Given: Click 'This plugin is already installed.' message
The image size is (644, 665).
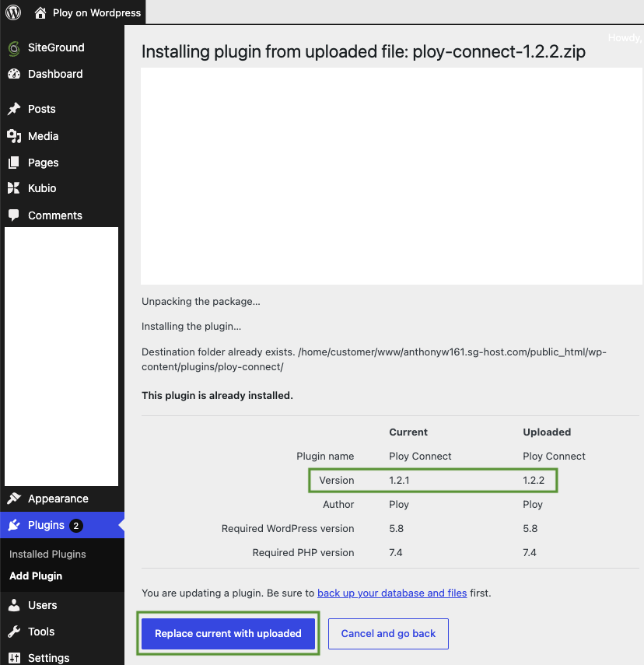Looking at the screenshot, I should pos(217,395).
